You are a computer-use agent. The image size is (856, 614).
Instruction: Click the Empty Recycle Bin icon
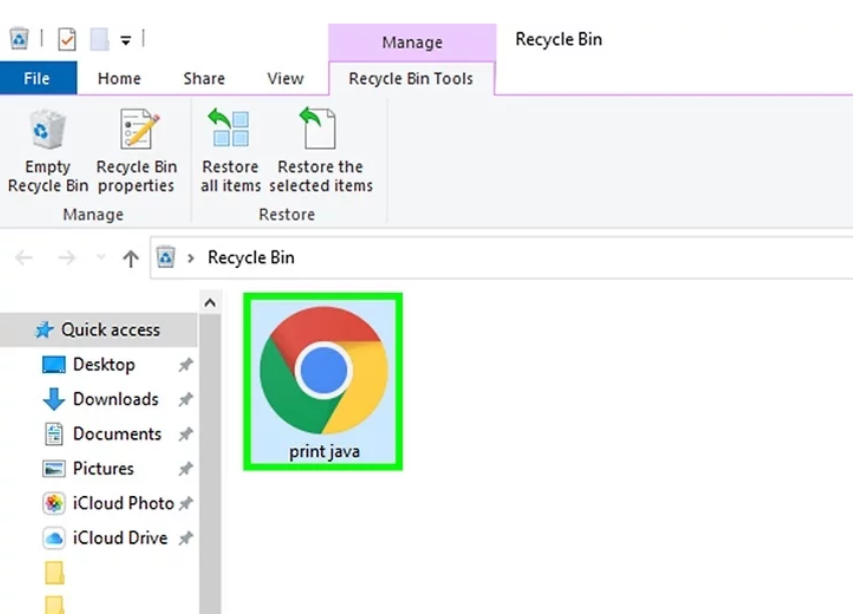pyautogui.click(x=48, y=132)
